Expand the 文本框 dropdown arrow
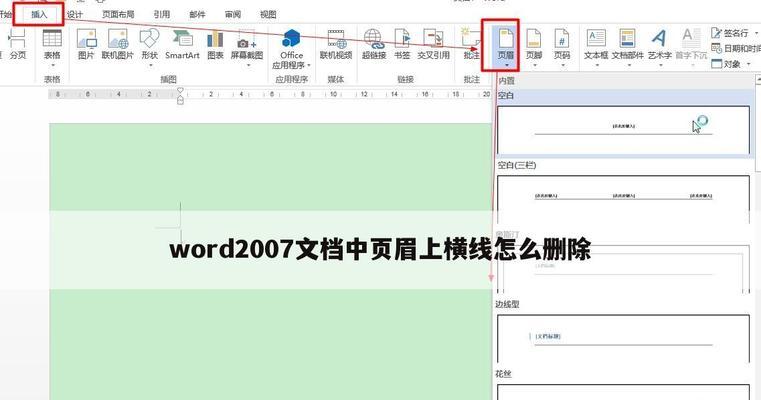761x400 pixels. coord(597,65)
